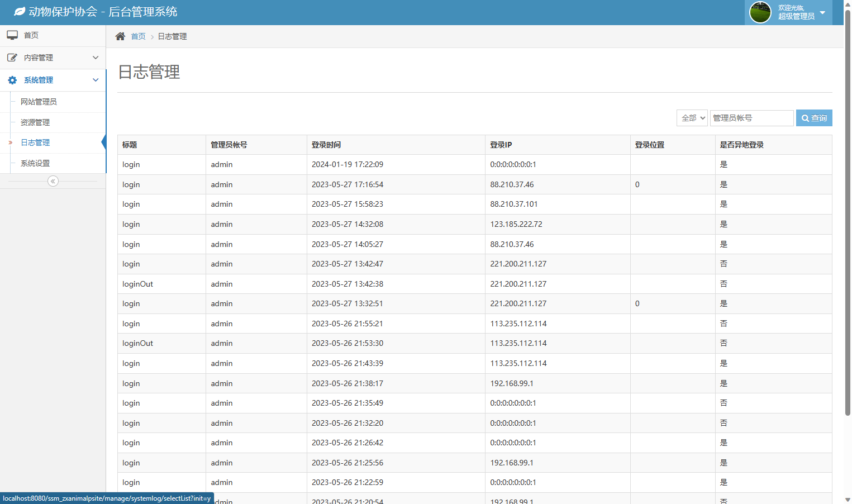Click the leaf logo icon in header
852x504 pixels.
[x=20, y=12]
